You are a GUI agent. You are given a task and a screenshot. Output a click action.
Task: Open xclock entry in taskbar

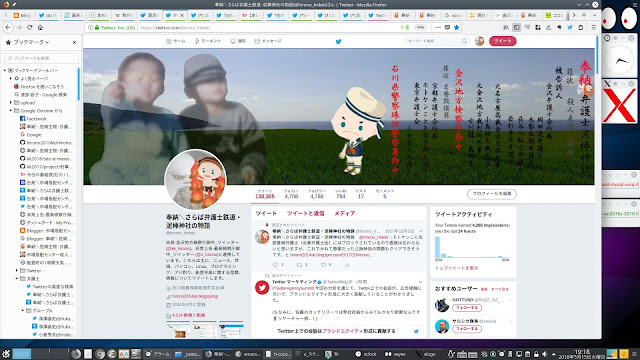(x=367, y=354)
